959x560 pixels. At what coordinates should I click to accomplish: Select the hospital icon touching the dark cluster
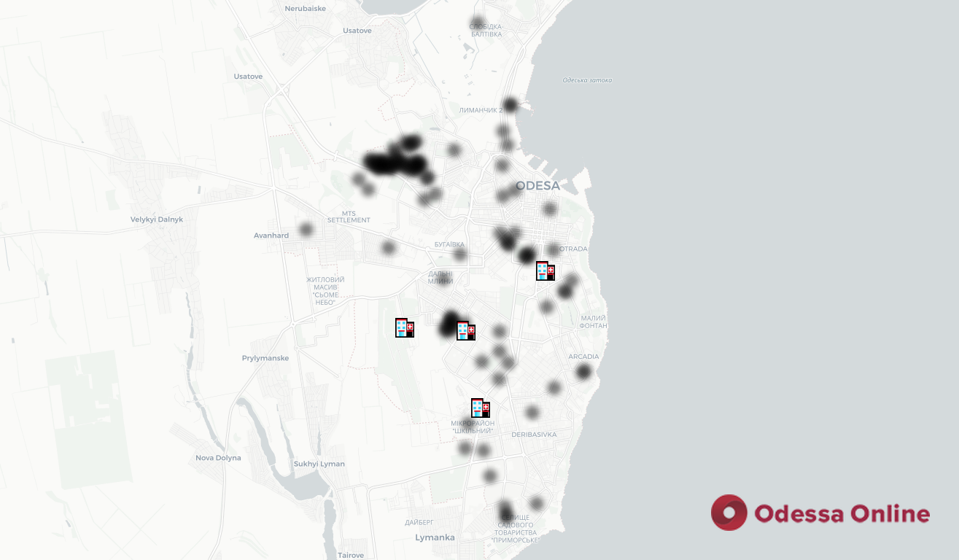pyautogui.click(x=466, y=331)
